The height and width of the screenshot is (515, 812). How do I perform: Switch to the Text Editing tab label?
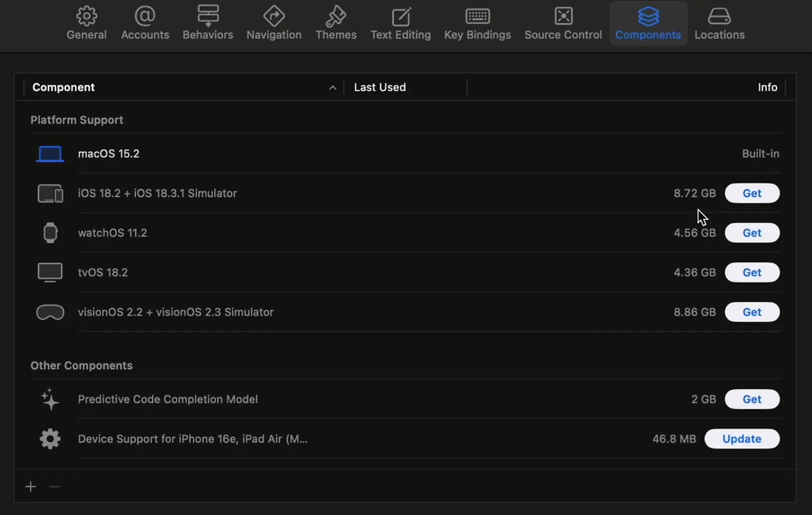tap(400, 35)
